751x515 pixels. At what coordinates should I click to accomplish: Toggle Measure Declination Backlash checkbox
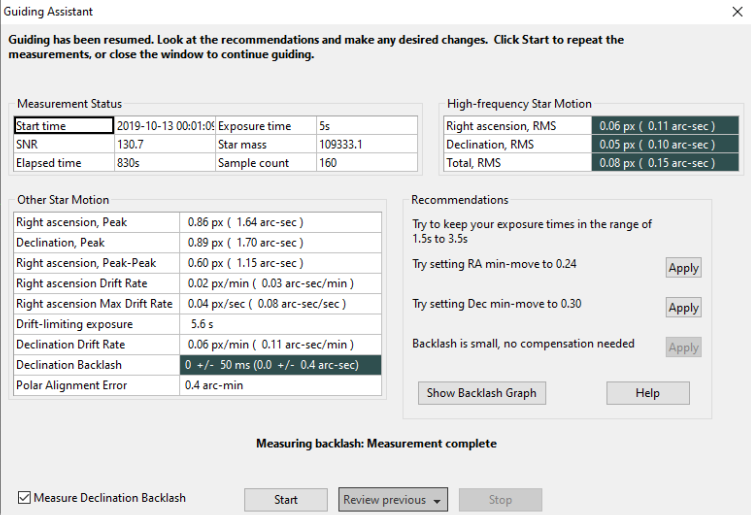(25, 497)
